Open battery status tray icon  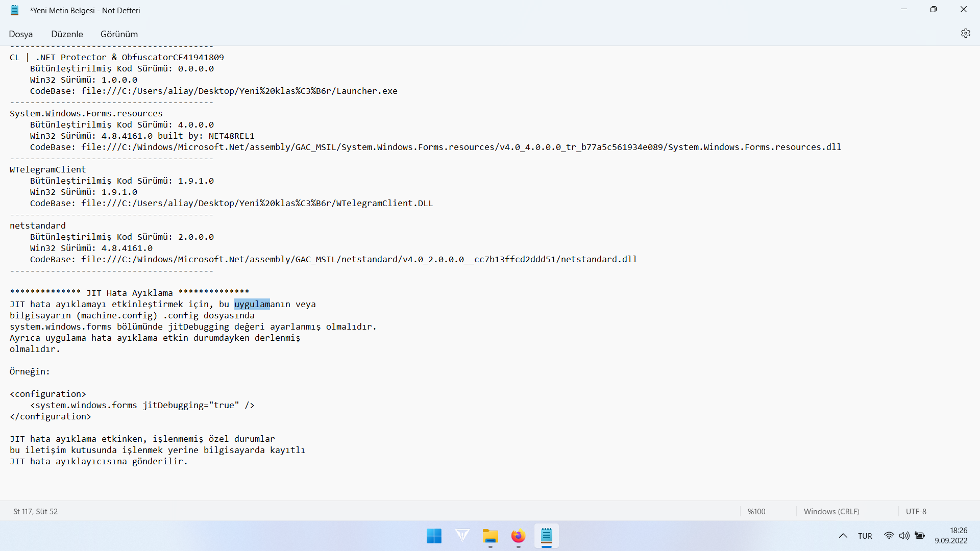pos(920,536)
